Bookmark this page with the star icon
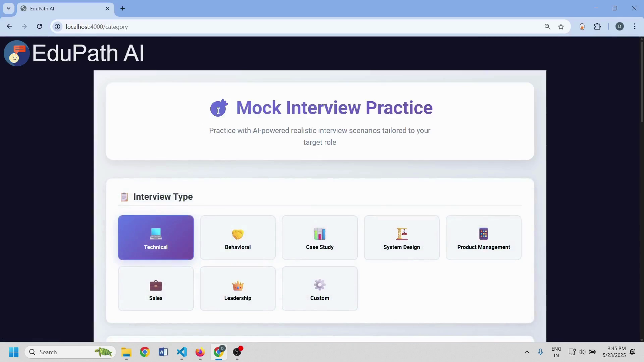Viewport: 644px width, 362px height. 561,26
